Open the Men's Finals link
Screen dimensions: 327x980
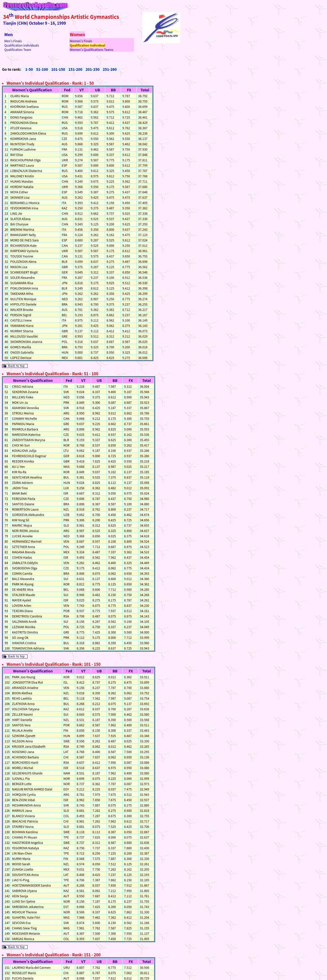[x=13, y=41]
